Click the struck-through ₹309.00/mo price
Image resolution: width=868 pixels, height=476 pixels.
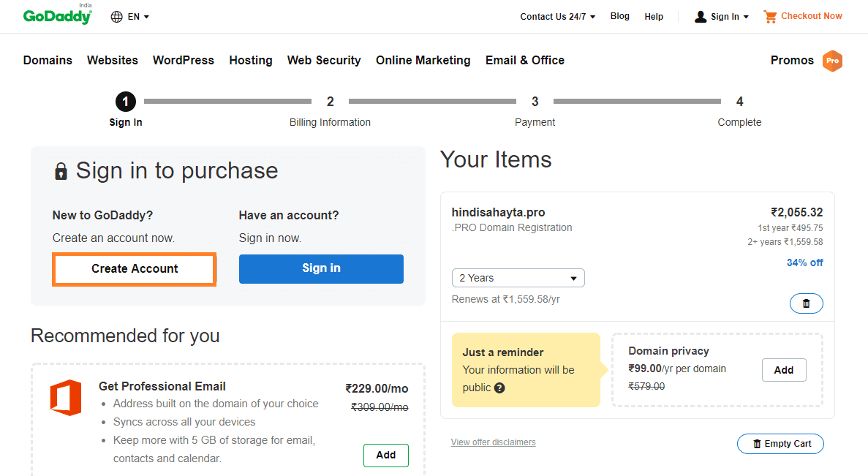tap(380, 407)
